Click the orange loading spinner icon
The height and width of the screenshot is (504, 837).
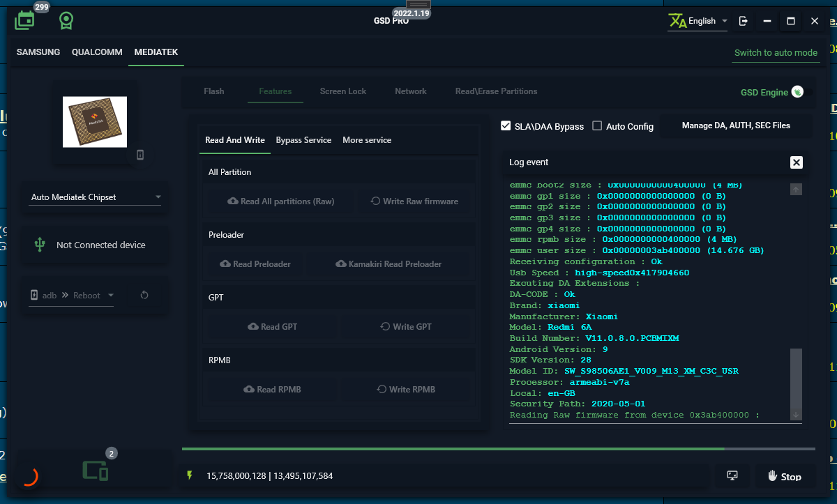tap(29, 476)
